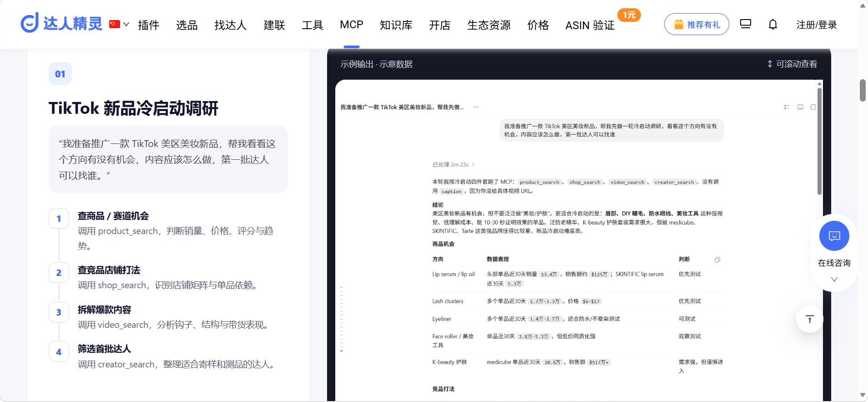Expand the language dropdown chevron beside the flag
868x402 pixels.
click(x=126, y=24)
